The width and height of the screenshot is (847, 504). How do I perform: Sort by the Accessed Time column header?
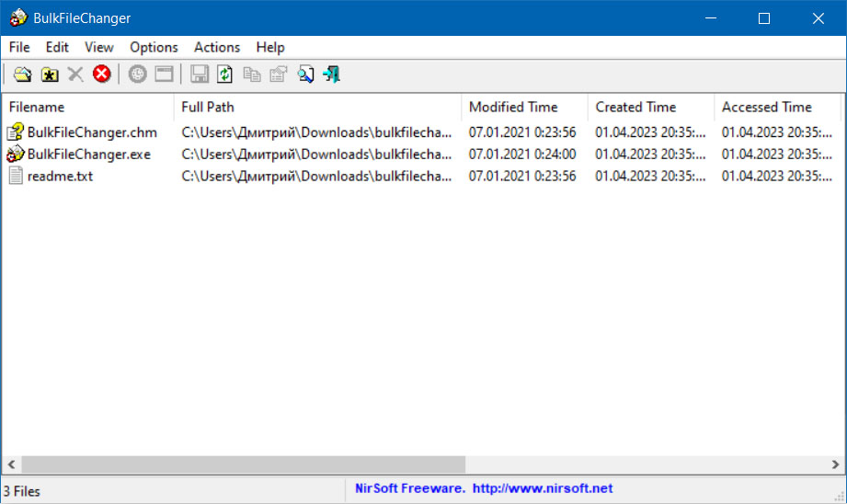coord(777,107)
